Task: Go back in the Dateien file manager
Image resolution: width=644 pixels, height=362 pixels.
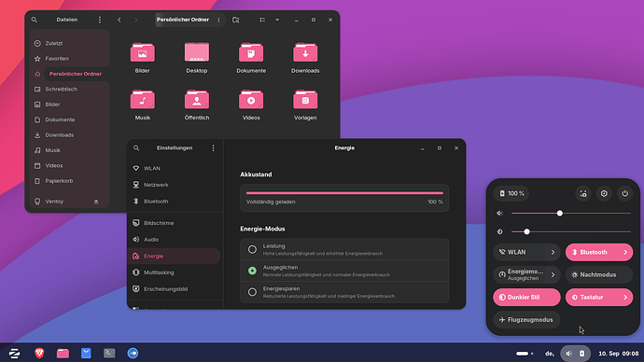Action: (x=119, y=20)
